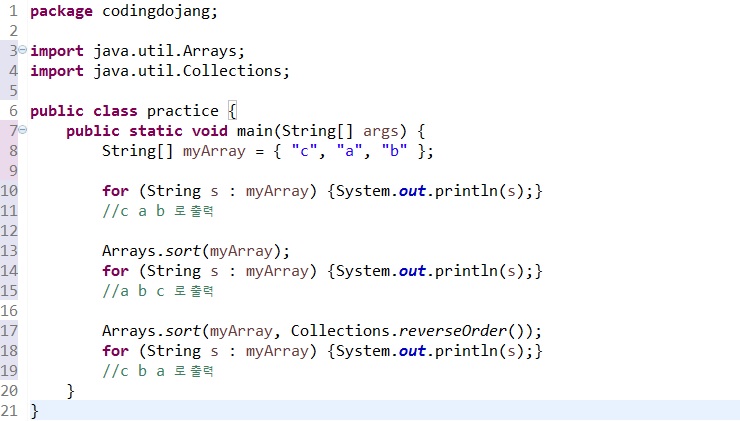740x421 pixels.
Task: Click the 'practice' class name
Action: [183, 111]
